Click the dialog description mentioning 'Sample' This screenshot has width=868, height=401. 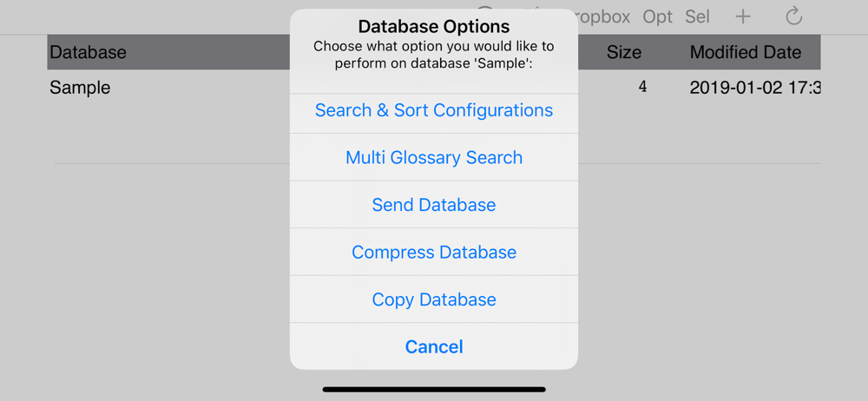(x=434, y=55)
